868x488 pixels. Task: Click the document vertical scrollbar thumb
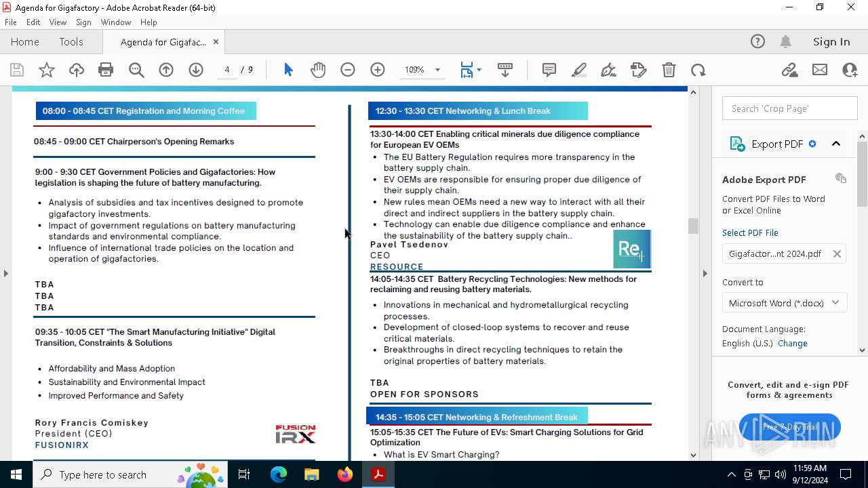(693, 226)
